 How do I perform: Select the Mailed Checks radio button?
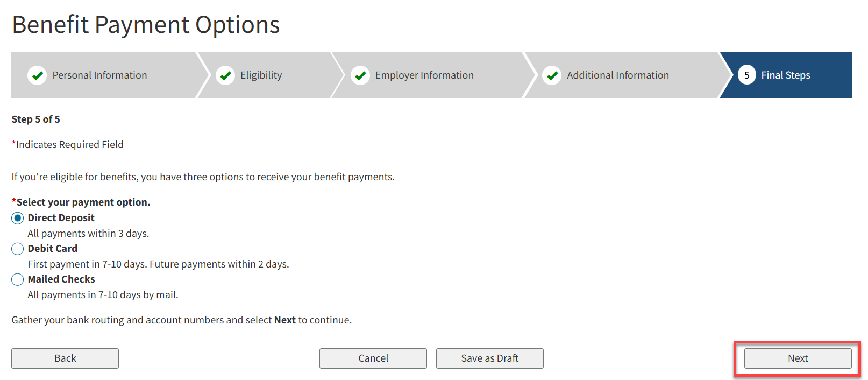point(18,279)
